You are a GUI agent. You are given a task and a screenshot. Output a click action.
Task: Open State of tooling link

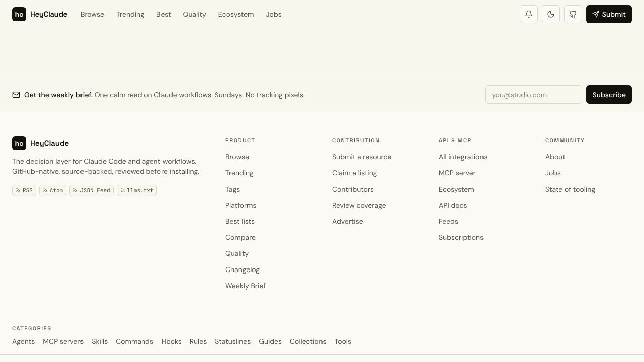pyautogui.click(x=570, y=189)
